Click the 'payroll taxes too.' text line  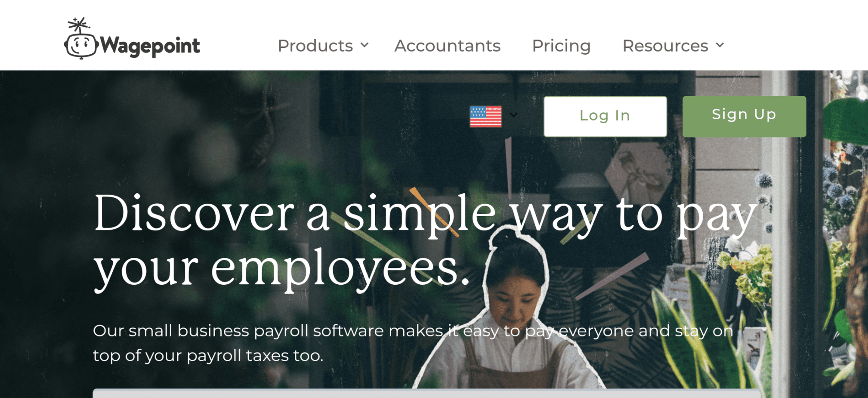[x=255, y=356]
